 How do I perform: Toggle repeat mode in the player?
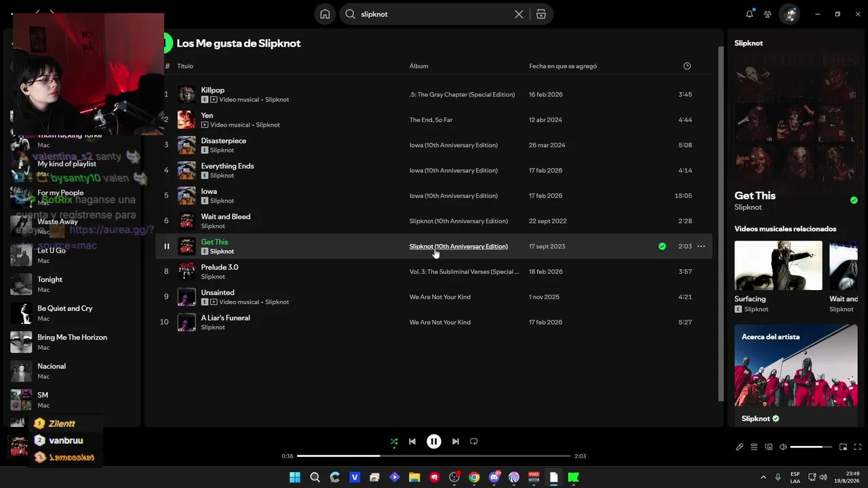pos(474,441)
